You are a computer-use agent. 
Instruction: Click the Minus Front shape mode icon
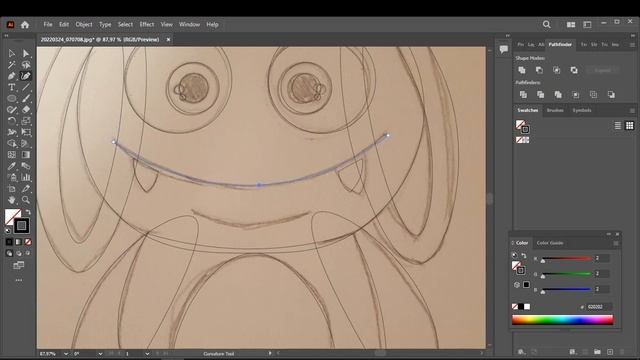(x=539, y=70)
